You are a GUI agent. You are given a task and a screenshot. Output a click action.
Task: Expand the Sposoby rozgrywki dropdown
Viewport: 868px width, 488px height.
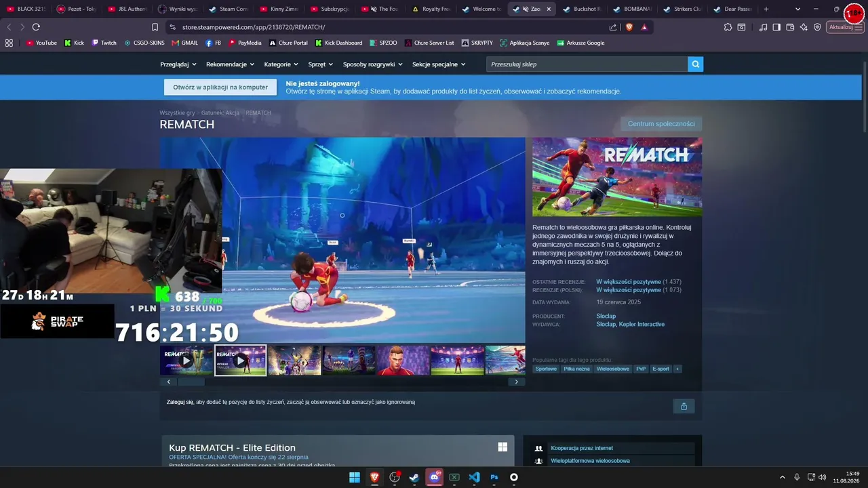click(x=373, y=64)
